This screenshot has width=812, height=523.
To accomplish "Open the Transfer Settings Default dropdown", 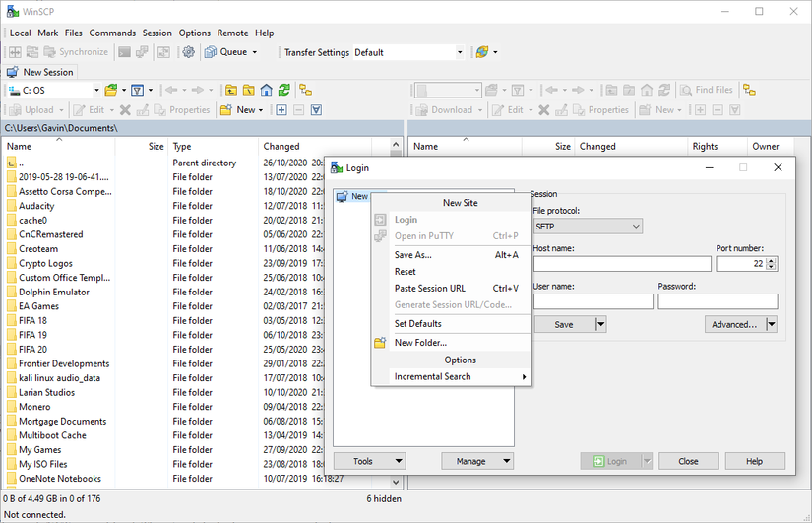I will pyautogui.click(x=459, y=52).
